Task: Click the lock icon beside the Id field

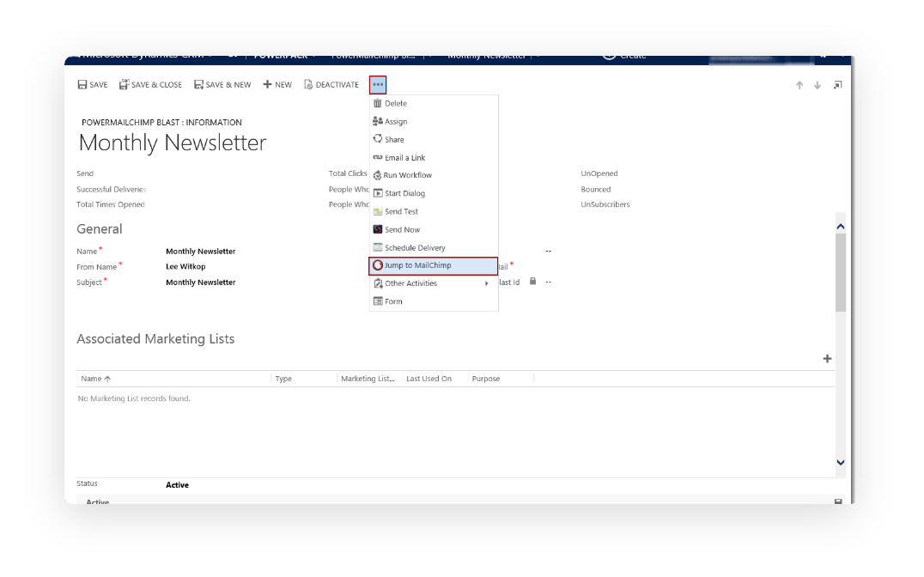Action: [x=532, y=282]
